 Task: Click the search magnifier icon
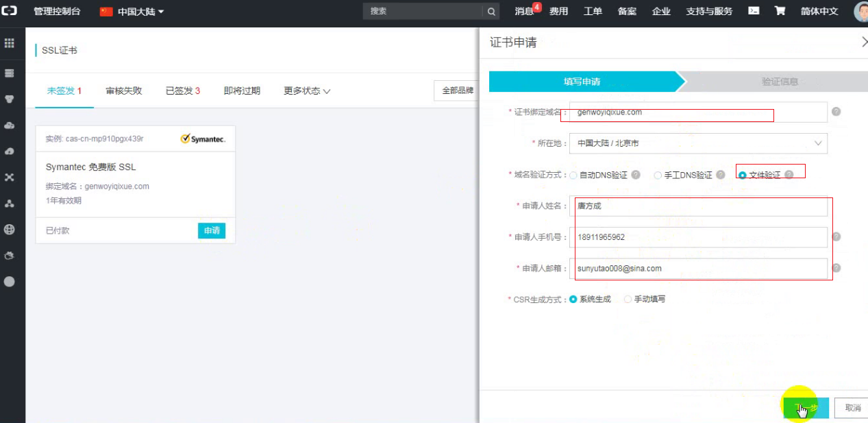click(491, 12)
